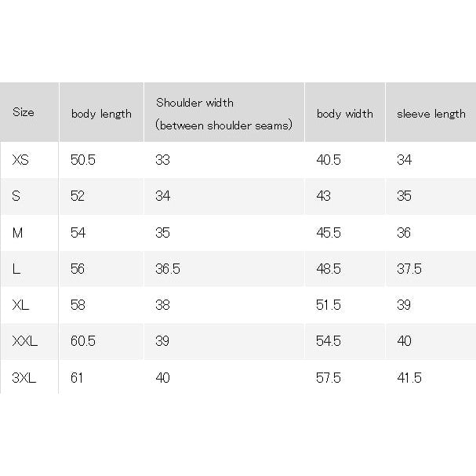Select the body length column header
The image size is (476, 476).
click(101, 114)
